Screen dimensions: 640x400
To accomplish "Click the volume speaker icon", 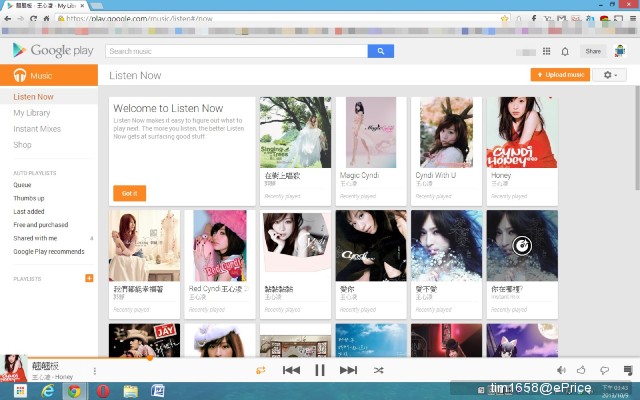I will (x=561, y=370).
